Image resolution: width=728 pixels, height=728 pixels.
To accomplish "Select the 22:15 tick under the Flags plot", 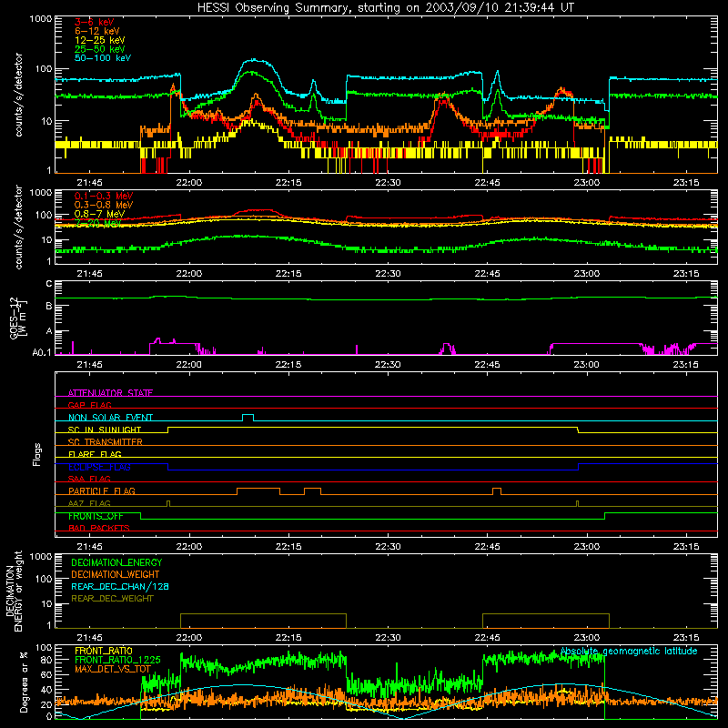I will pyautogui.click(x=288, y=547).
